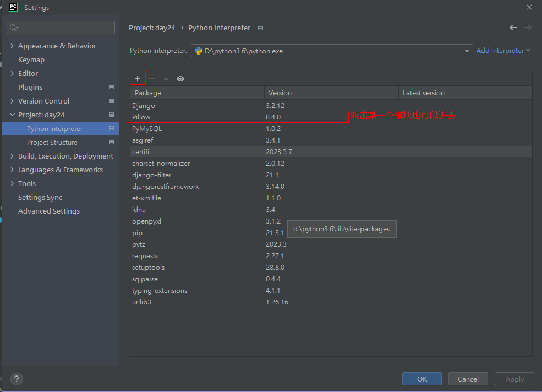
Task: Click the settings search field
Action: tap(61, 28)
